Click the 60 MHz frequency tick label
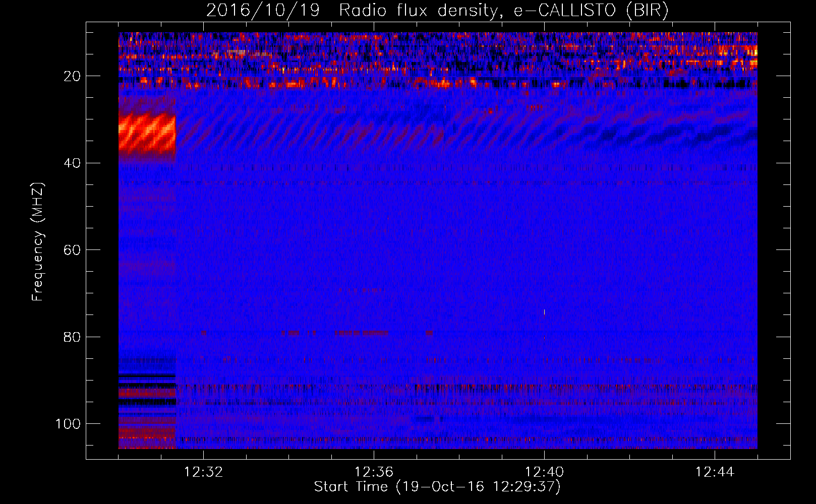 pos(73,250)
